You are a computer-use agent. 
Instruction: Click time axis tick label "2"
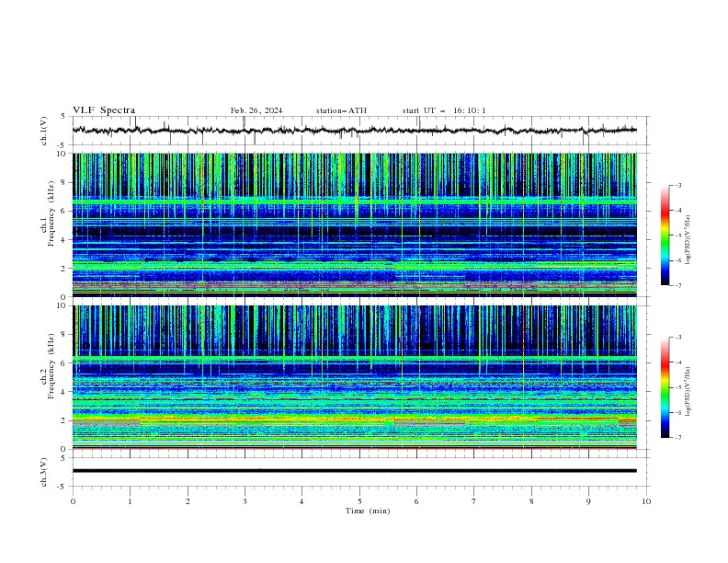click(188, 501)
